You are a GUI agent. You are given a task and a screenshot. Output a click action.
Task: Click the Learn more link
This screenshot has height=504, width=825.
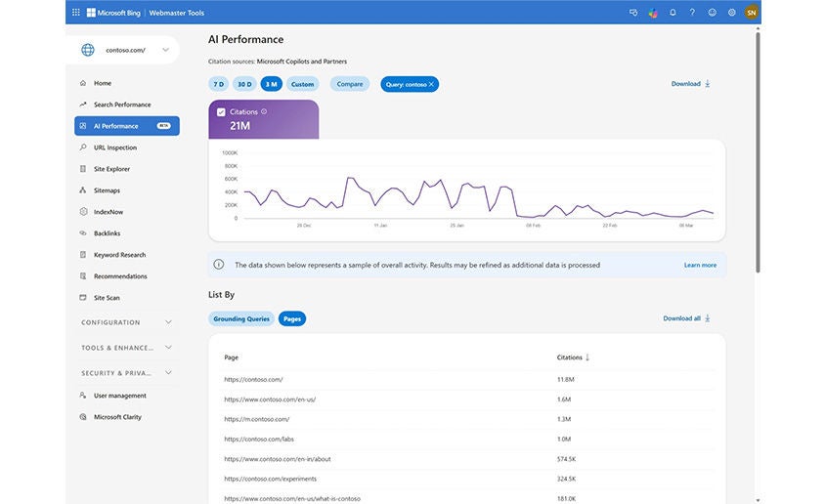point(700,265)
